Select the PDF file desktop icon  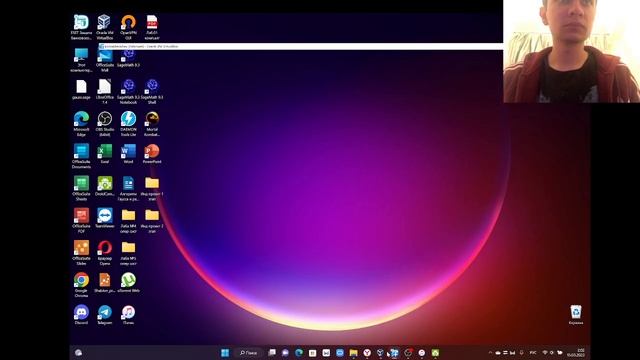coord(152,27)
